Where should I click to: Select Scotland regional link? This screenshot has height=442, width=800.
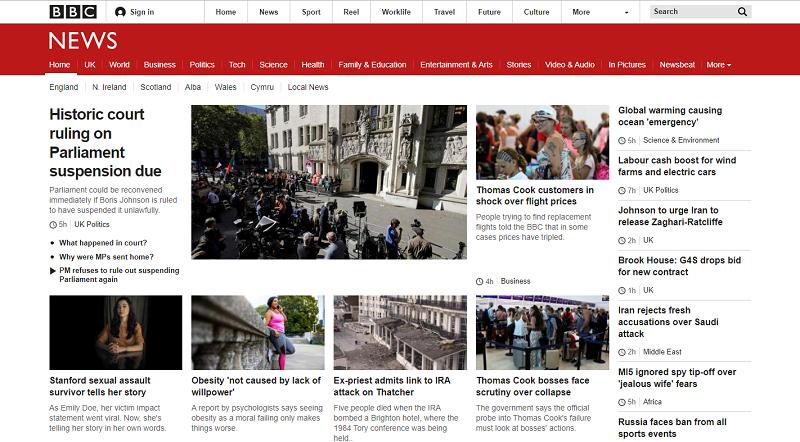[156, 87]
